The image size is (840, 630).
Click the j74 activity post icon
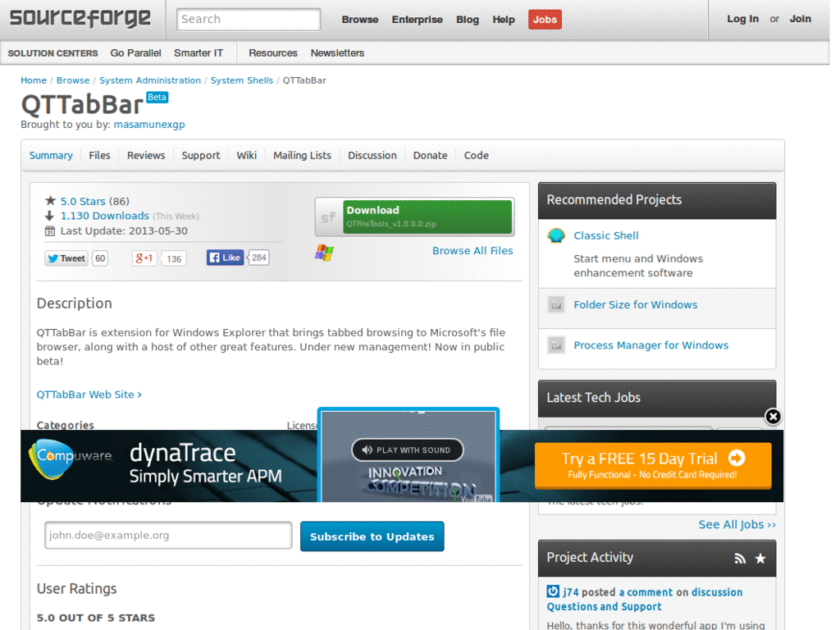point(552,591)
